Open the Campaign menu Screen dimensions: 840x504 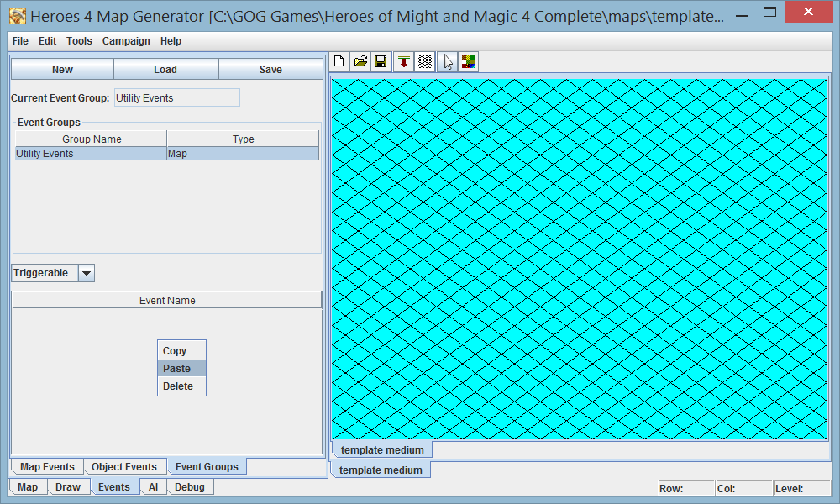coord(126,40)
